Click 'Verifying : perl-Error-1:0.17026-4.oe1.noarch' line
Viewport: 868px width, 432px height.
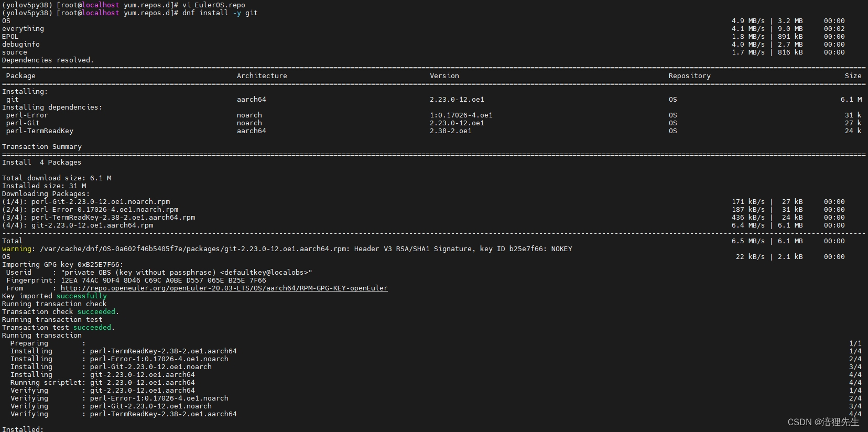[120, 398]
